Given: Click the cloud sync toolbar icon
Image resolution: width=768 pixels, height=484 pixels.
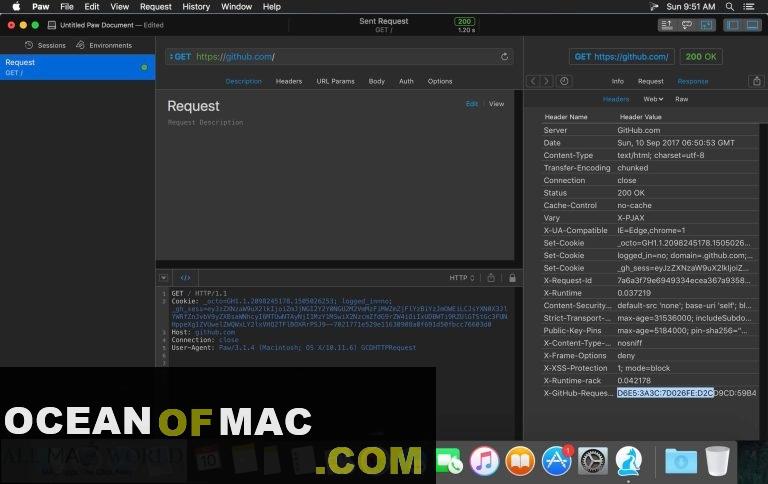Looking at the screenshot, I should 687,25.
